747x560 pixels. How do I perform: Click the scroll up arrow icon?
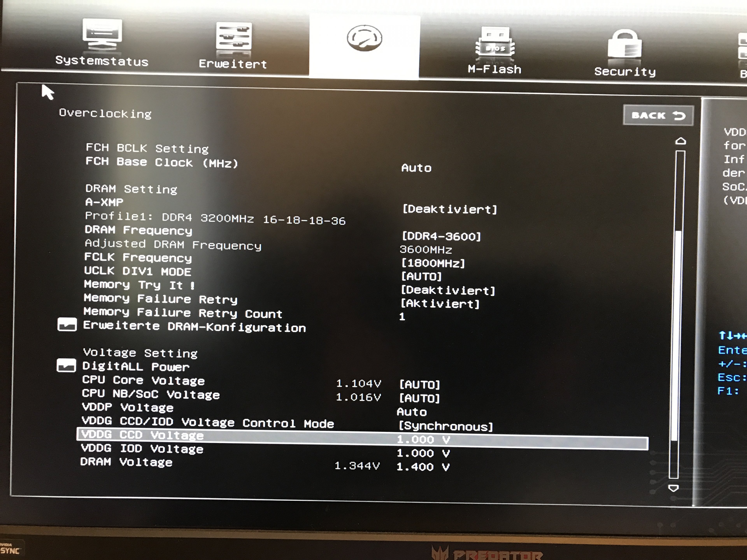(x=680, y=141)
